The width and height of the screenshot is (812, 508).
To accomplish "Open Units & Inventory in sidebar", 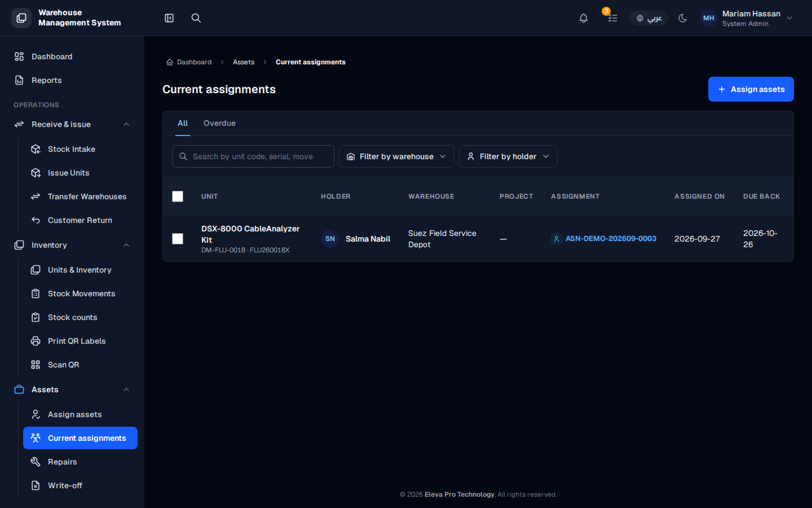I will (x=80, y=270).
